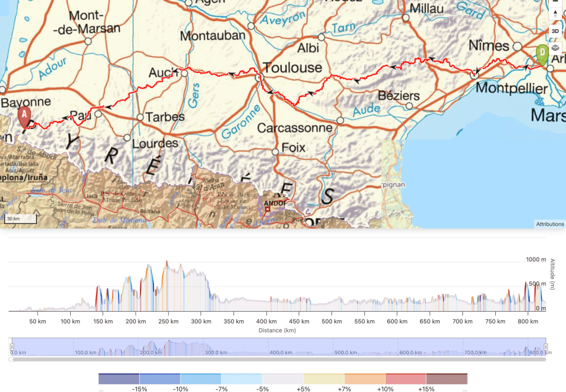
Task: Click the overview chart at 400.0 km
Action: [x=277, y=348]
